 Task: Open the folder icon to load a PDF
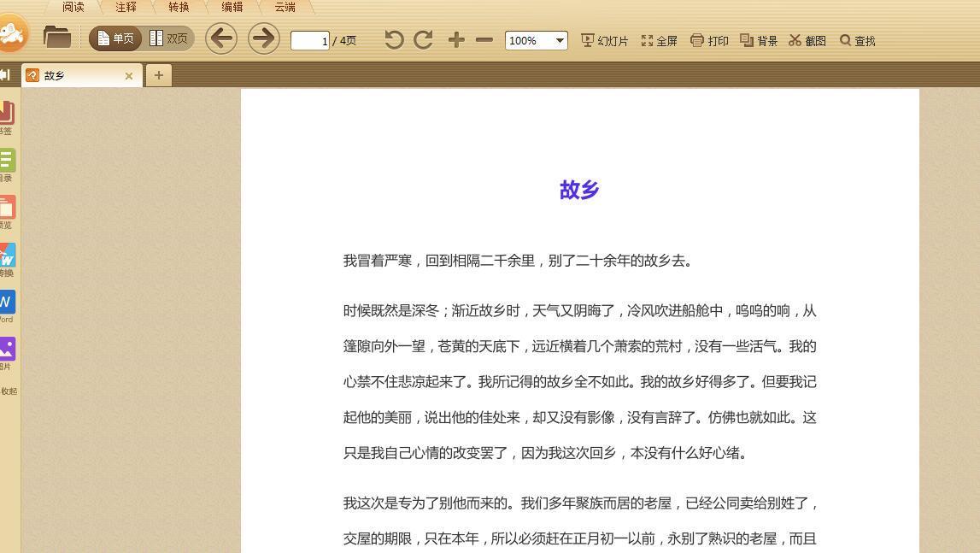click(x=56, y=38)
